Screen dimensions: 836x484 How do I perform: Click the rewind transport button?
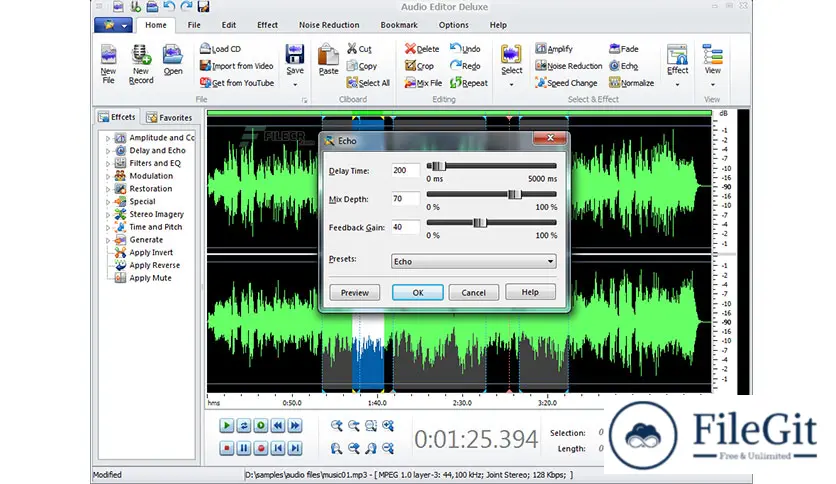tap(278, 425)
